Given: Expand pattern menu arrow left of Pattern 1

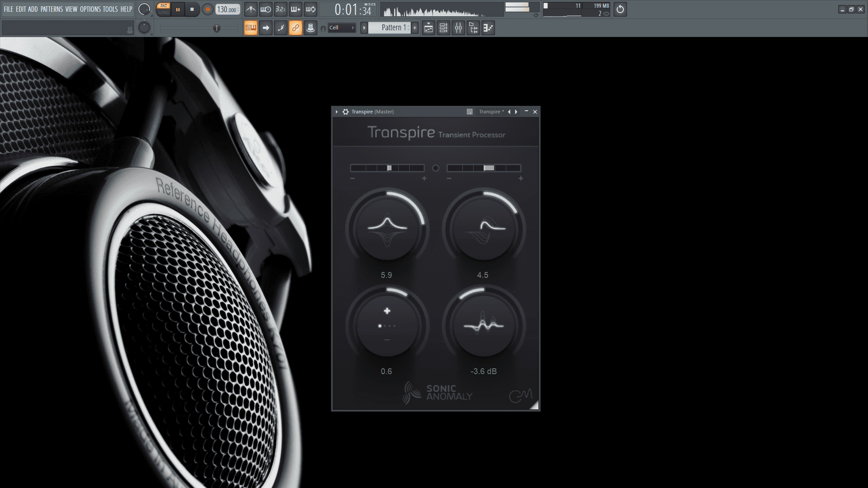Looking at the screenshot, I should (364, 28).
